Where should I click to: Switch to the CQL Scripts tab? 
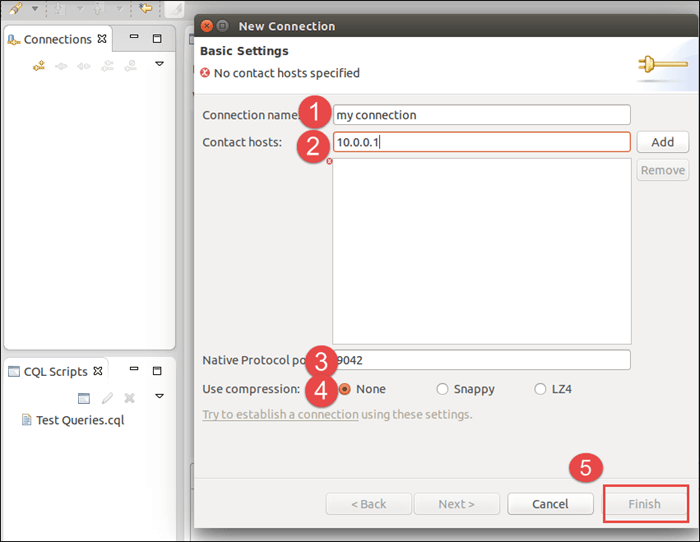55,372
